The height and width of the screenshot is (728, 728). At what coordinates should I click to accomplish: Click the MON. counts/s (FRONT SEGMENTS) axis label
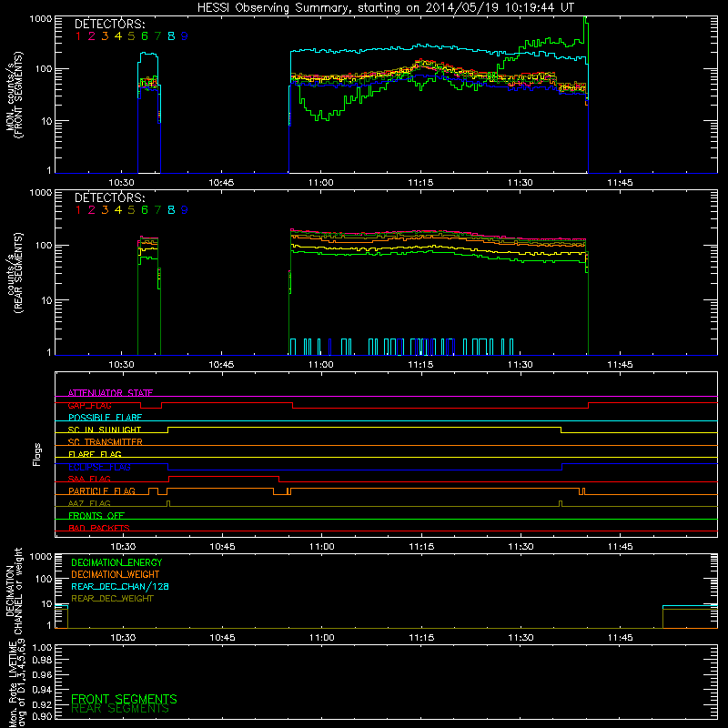pos(14,95)
